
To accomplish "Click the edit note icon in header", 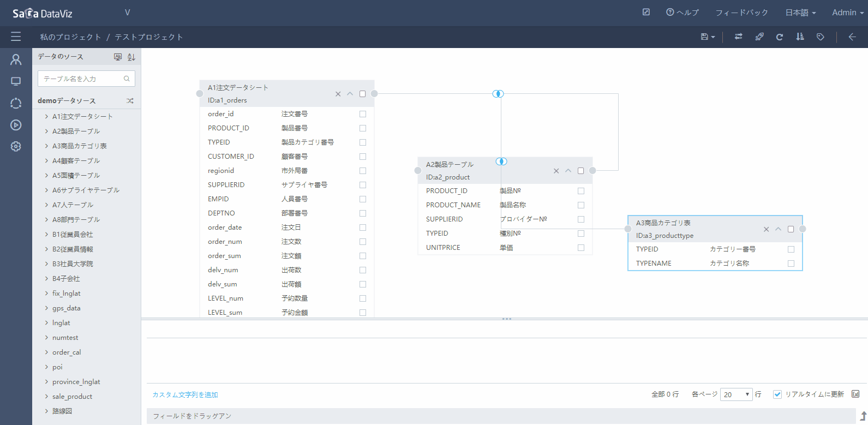I will point(646,12).
